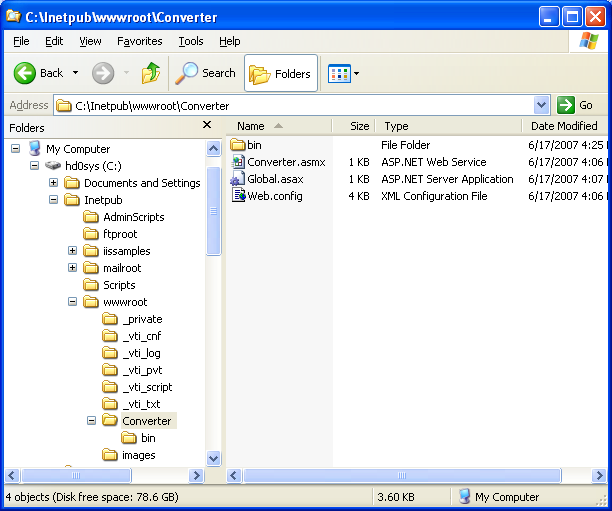This screenshot has width=612, height=511.
Task: Open the Tools menu
Action: point(190,41)
